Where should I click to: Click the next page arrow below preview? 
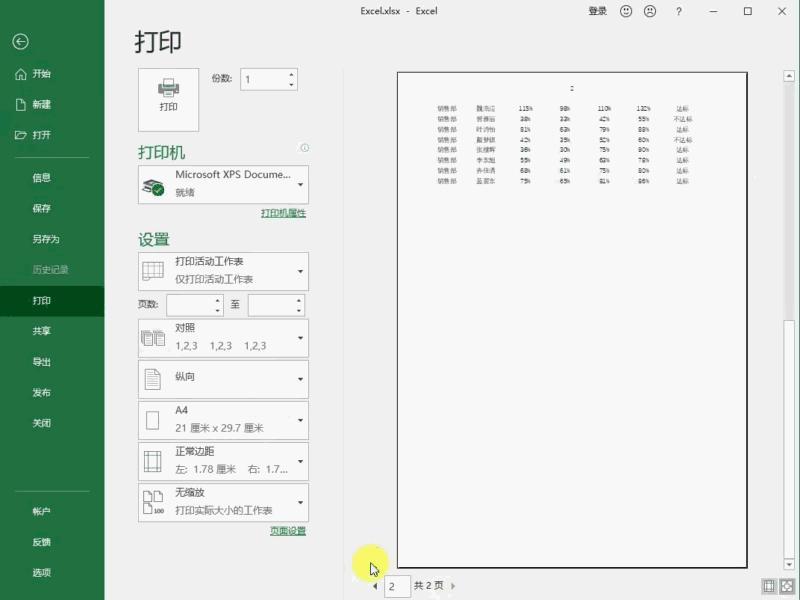(452, 586)
